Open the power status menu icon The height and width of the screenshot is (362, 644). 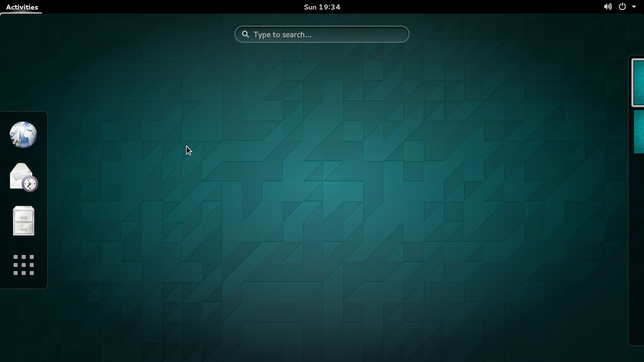pos(622,7)
